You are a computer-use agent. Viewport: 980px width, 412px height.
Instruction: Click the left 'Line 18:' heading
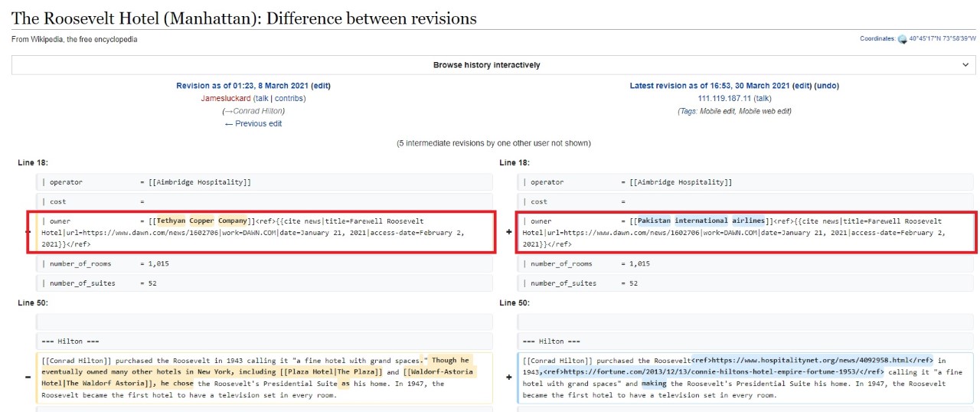[x=33, y=162]
